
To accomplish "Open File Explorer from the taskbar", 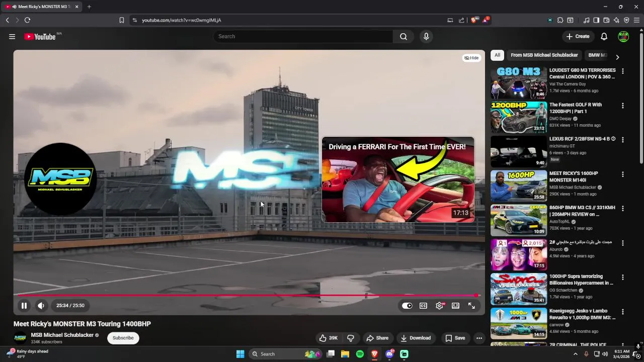I will click(345, 354).
